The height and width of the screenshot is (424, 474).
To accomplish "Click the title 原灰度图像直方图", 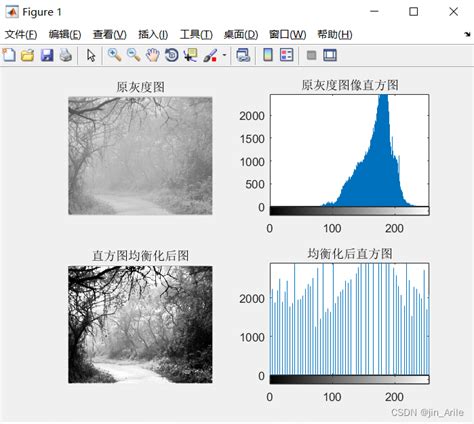I will tap(350, 85).
